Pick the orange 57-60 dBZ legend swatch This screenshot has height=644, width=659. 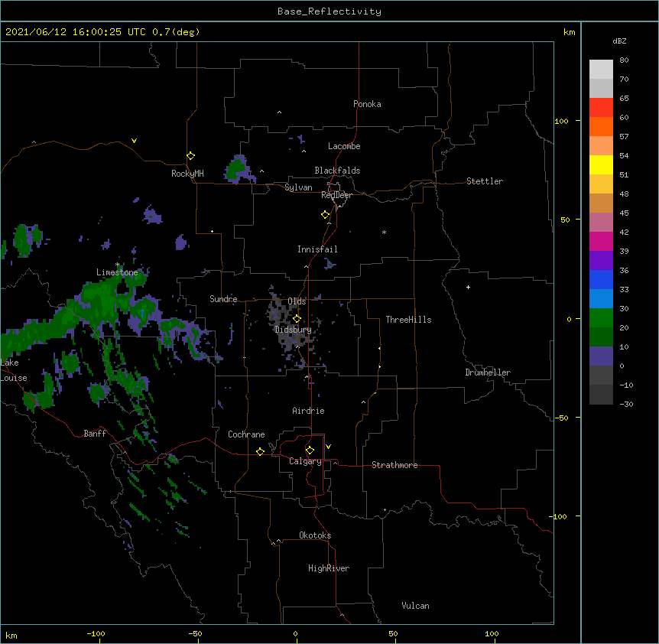click(601, 126)
